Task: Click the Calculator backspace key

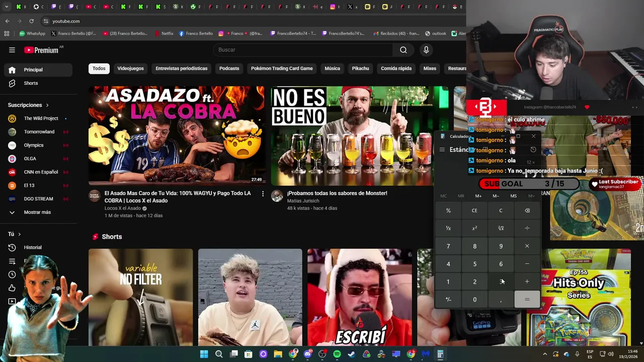Action: (x=527, y=211)
